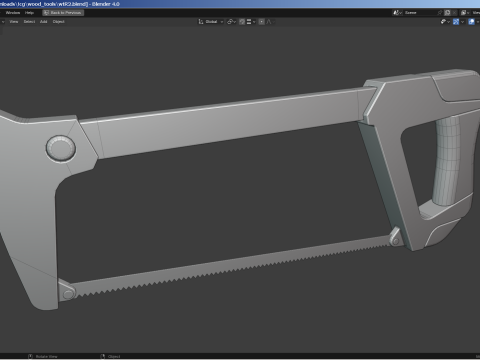This screenshot has width=480, height=360.
Task: Open the viewport View menu
Action: pyautogui.click(x=14, y=22)
